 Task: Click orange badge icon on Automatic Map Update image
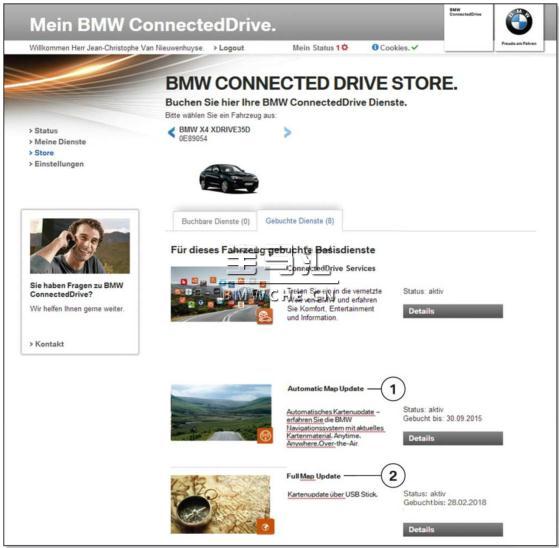(x=265, y=435)
